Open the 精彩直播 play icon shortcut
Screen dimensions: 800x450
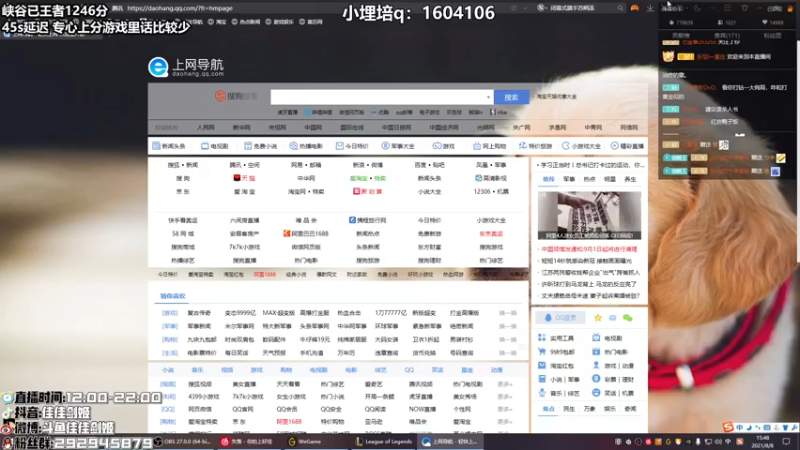tap(627, 146)
